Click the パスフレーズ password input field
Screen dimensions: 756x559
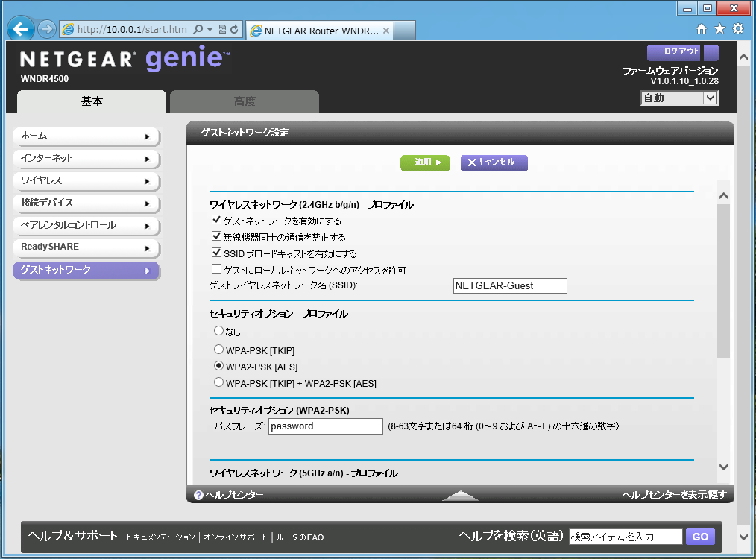tap(325, 426)
